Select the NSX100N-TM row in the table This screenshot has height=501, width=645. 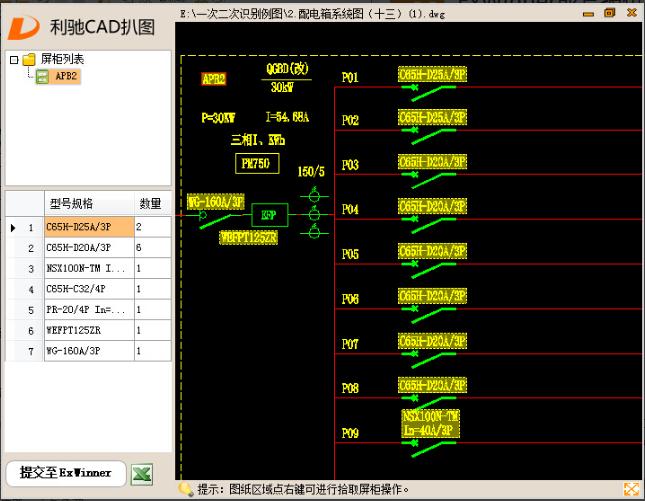[87, 269]
